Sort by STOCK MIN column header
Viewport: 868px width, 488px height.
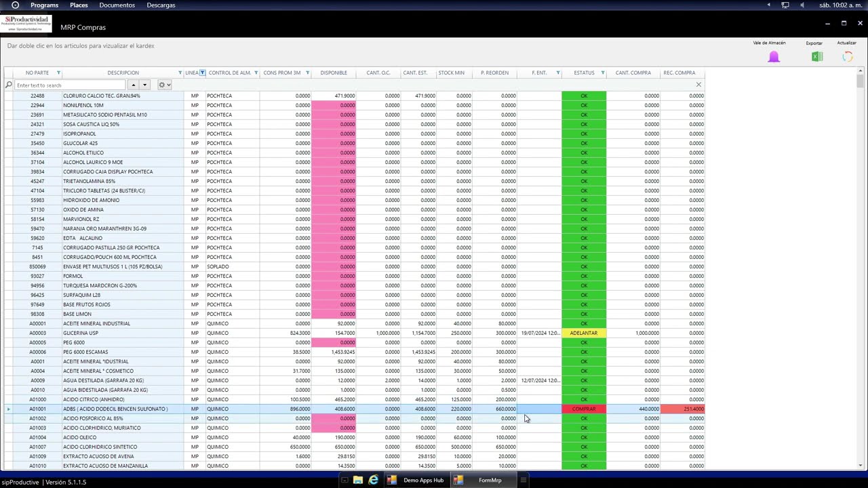coord(451,73)
